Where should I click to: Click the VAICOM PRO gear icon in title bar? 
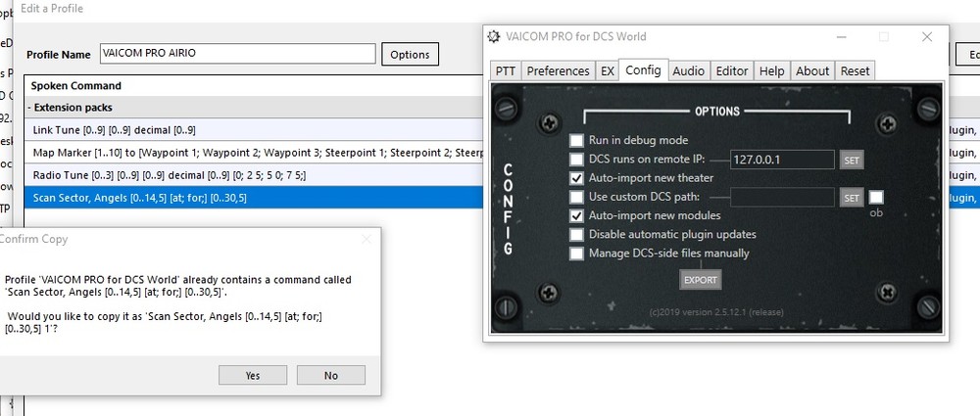click(x=494, y=37)
